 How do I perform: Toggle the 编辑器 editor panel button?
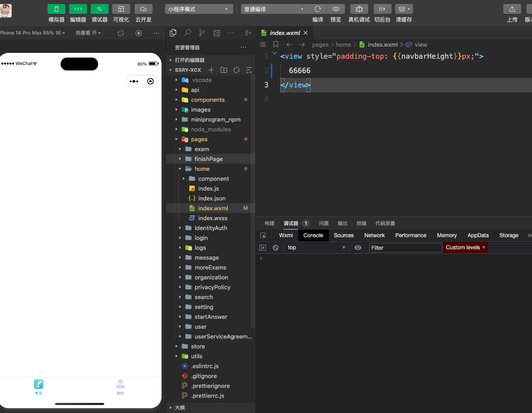click(78, 9)
